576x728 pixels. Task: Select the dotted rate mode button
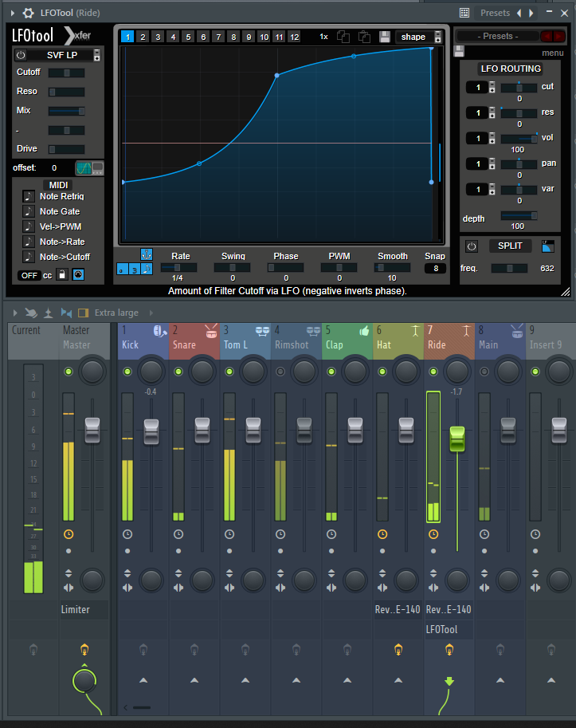(123, 269)
